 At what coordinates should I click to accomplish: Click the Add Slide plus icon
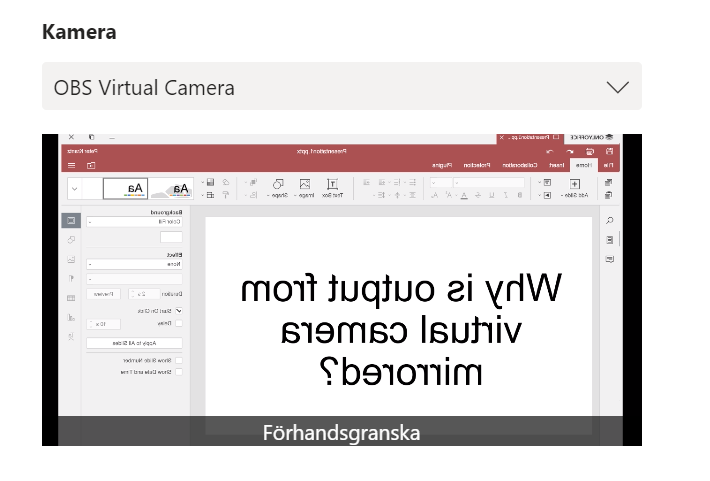point(575,184)
